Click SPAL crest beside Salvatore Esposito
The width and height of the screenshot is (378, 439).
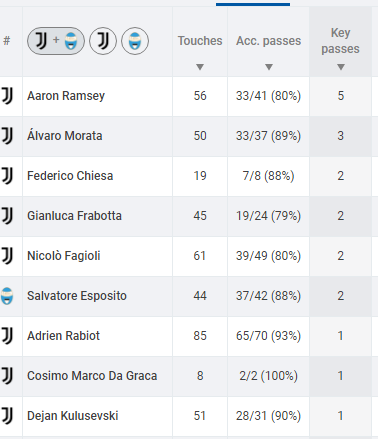(x=7, y=296)
